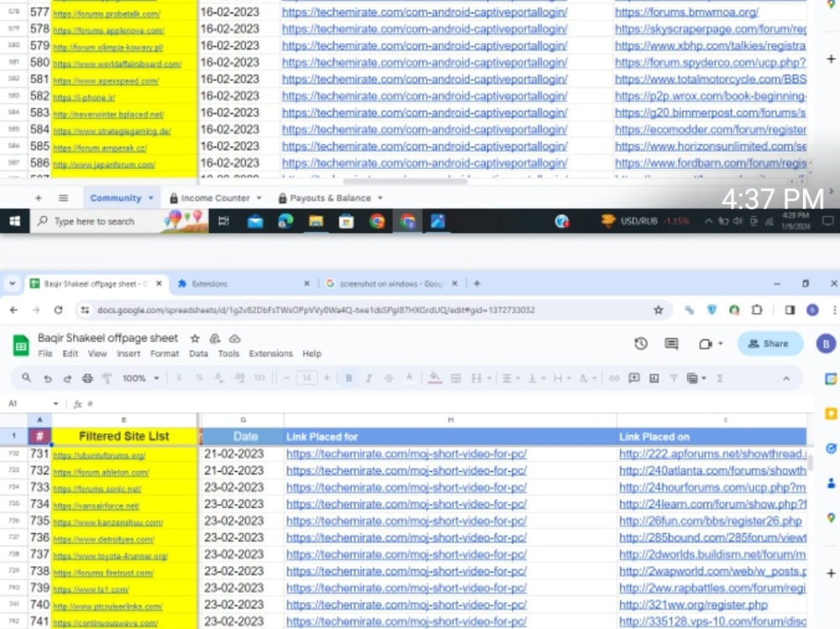The image size is (840, 629).
Task: Open the Data menu
Action: coord(198,354)
